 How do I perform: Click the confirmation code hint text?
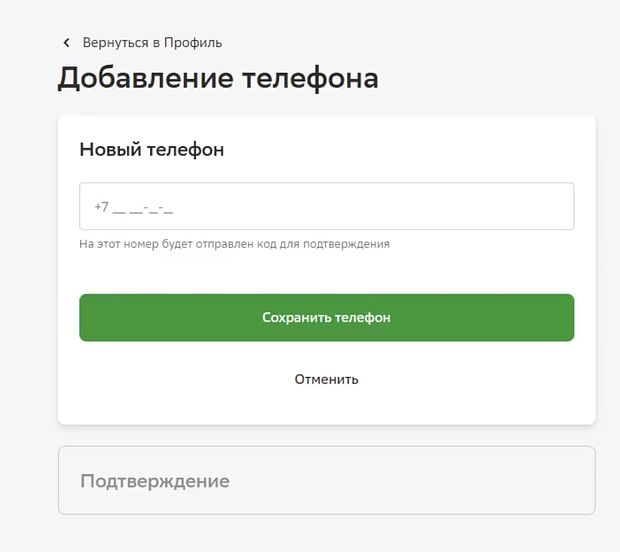(x=234, y=243)
